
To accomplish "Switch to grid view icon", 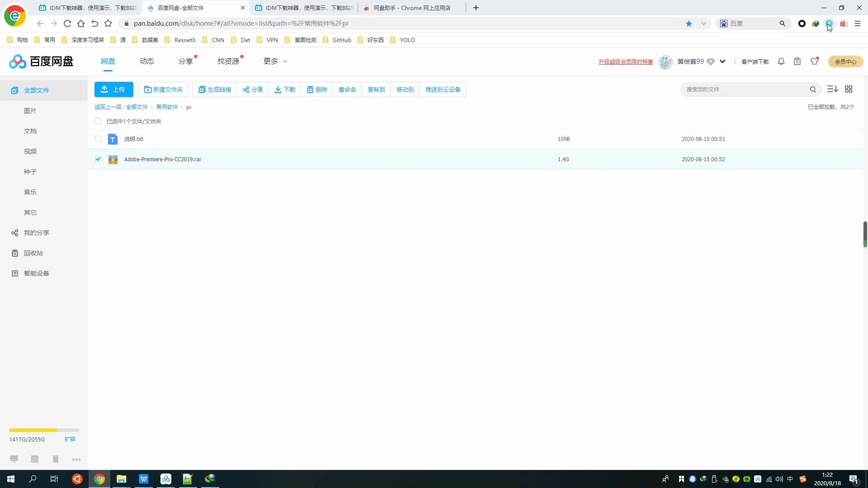I will [849, 89].
